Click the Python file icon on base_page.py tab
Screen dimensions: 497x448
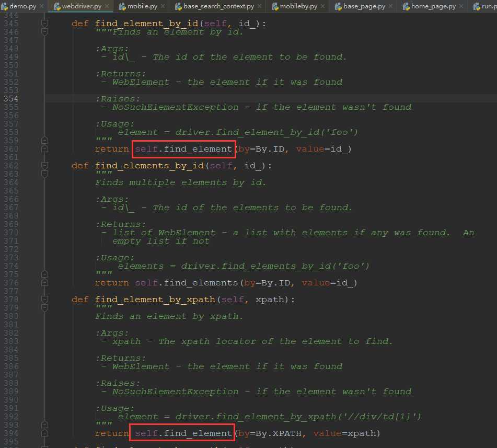click(x=338, y=6)
